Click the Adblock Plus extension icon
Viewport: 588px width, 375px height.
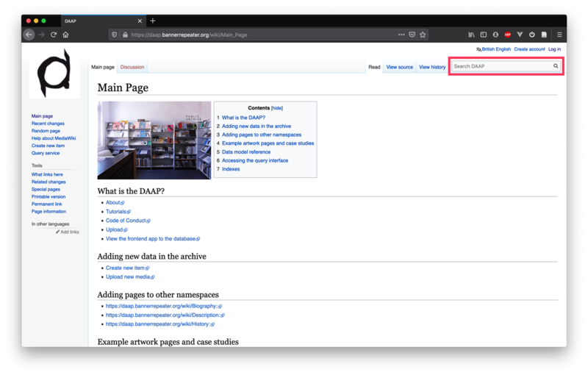pyautogui.click(x=507, y=35)
